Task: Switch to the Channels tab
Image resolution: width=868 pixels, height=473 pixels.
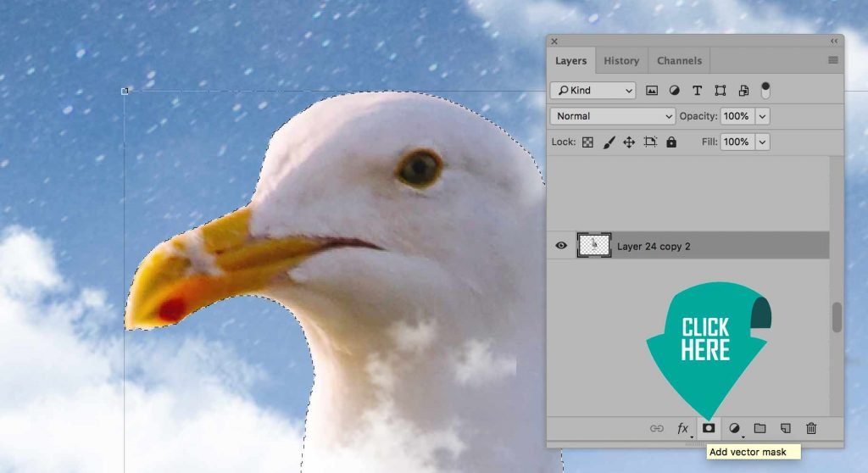Action: [679, 61]
